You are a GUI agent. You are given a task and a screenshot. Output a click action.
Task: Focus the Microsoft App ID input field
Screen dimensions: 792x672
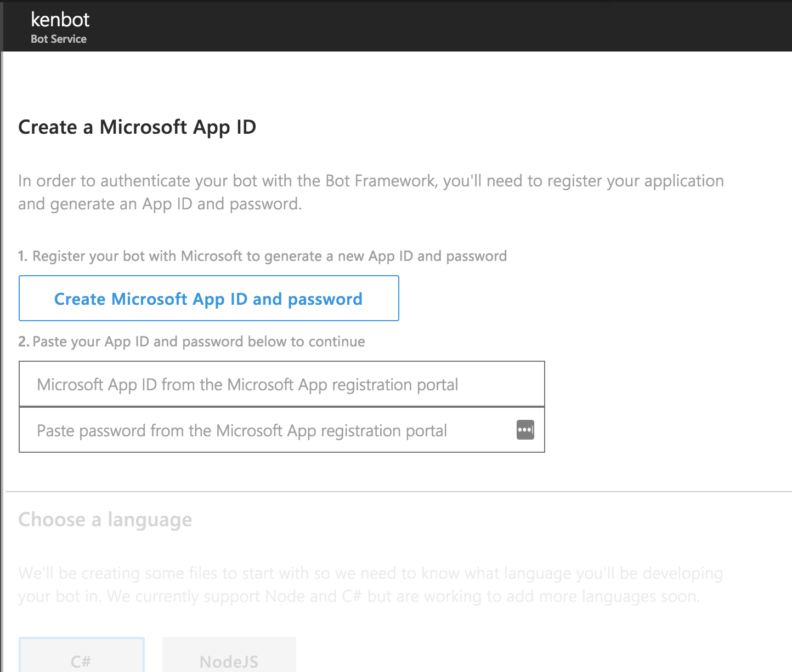click(282, 384)
